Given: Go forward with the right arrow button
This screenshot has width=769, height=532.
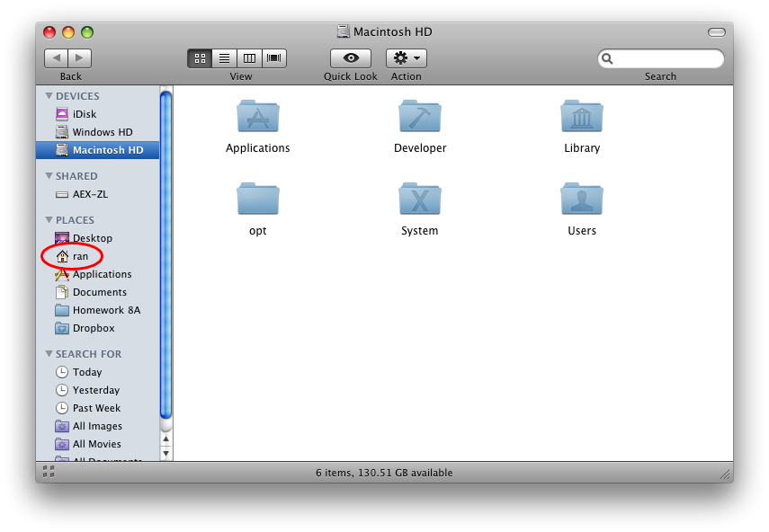Looking at the screenshot, I should tap(79, 58).
